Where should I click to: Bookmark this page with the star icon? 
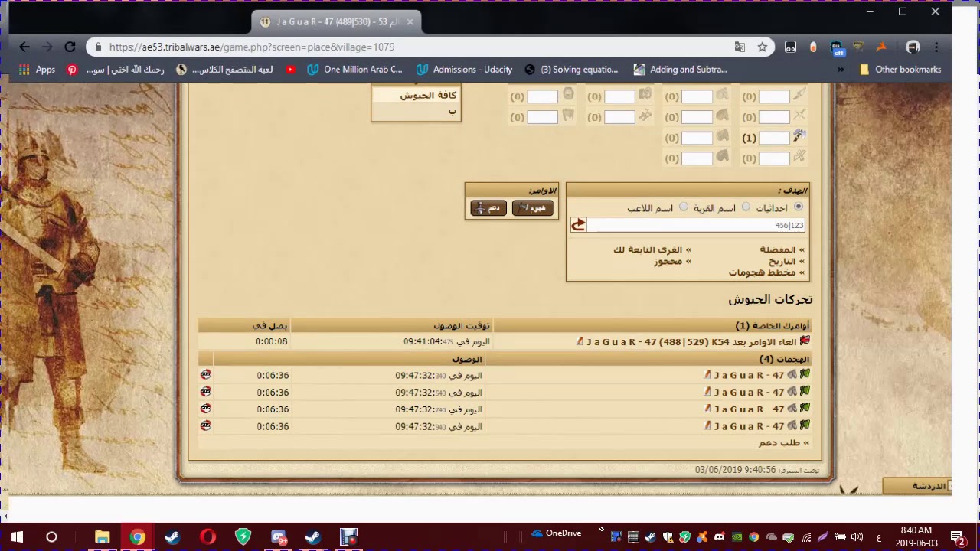[x=763, y=47]
